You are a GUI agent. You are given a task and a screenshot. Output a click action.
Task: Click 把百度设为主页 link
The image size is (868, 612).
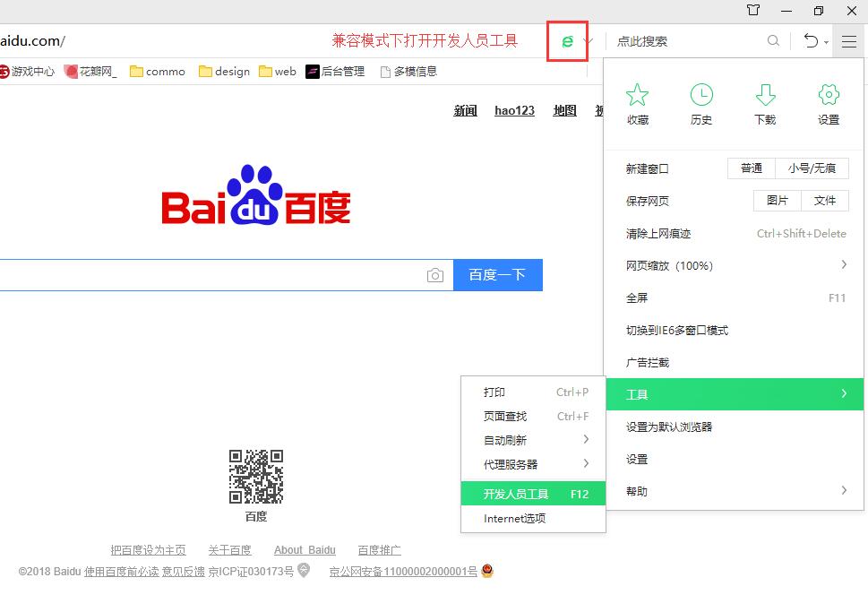tap(149, 550)
